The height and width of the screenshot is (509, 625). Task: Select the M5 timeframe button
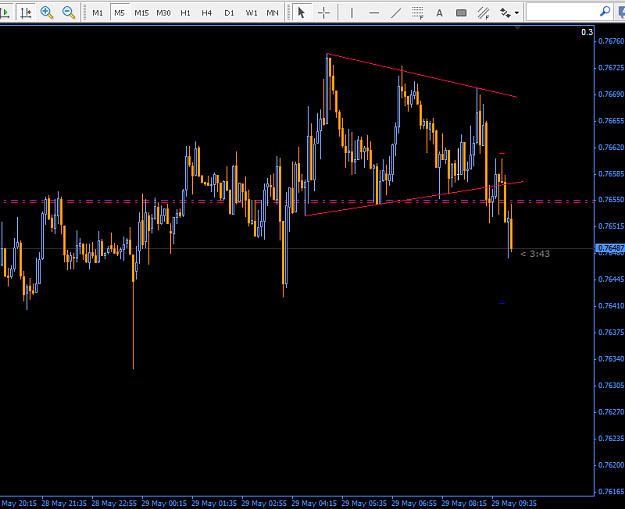[119, 13]
